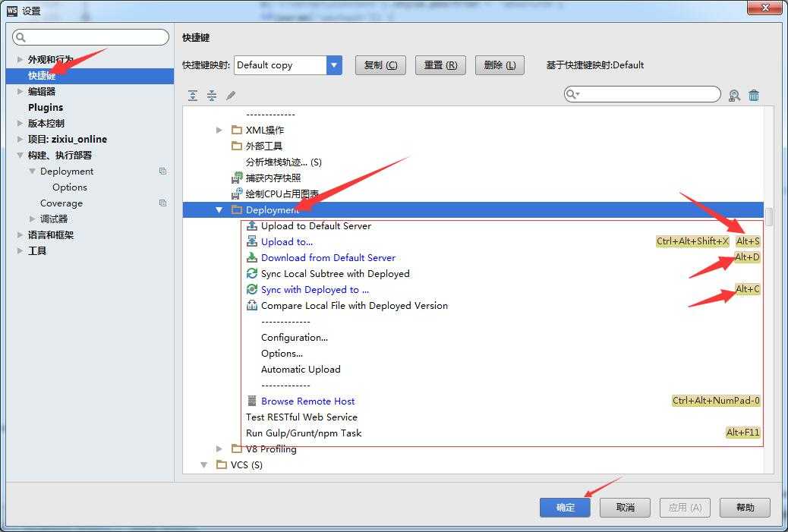Click the 复制 (C) button
Image resolution: width=788 pixels, height=532 pixels.
(x=380, y=65)
